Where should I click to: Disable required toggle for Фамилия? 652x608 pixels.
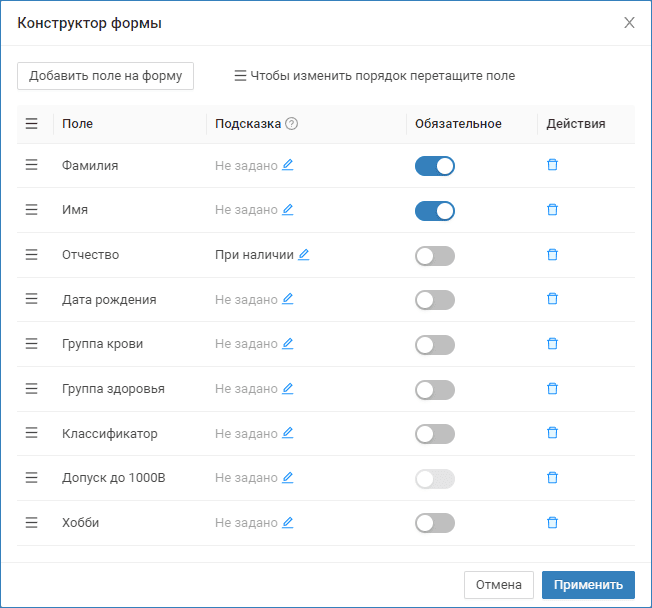[x=435, y=166]
